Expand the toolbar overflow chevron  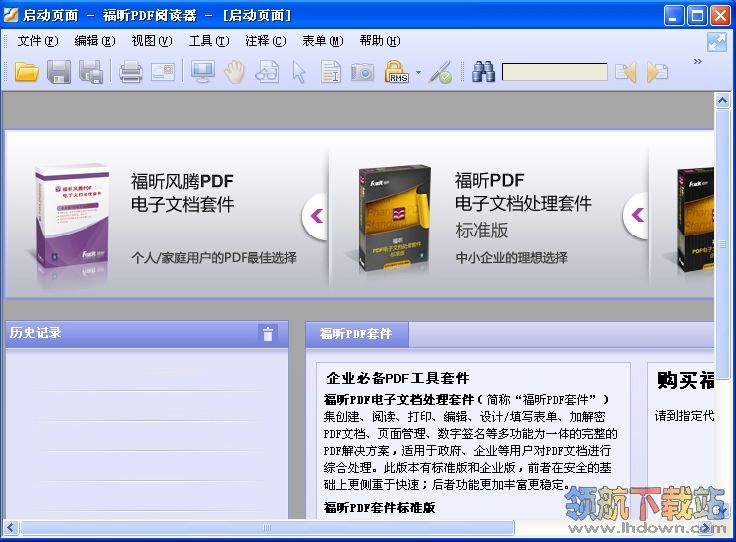pyautogui.click(x=698, y=61)
